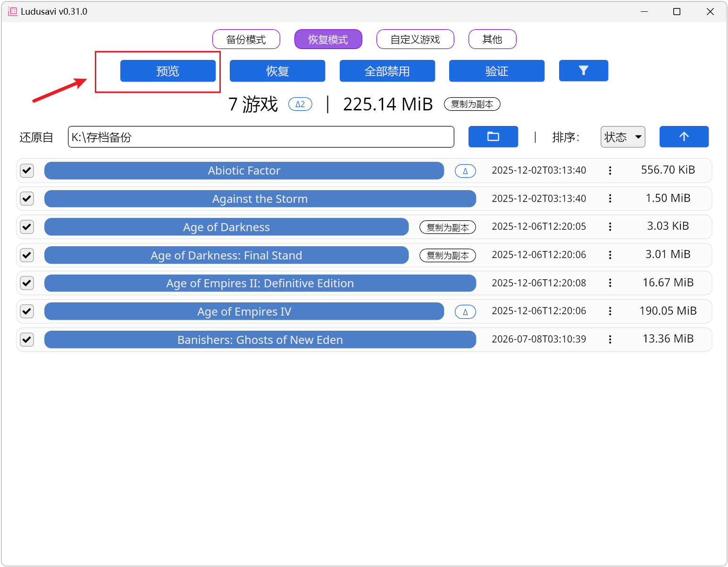The width and height of the screenshot is (728, 567).
Task: Click the 2025-12-02T03:13:40 timestamp for Abiotic Factor
Action: 539,170
